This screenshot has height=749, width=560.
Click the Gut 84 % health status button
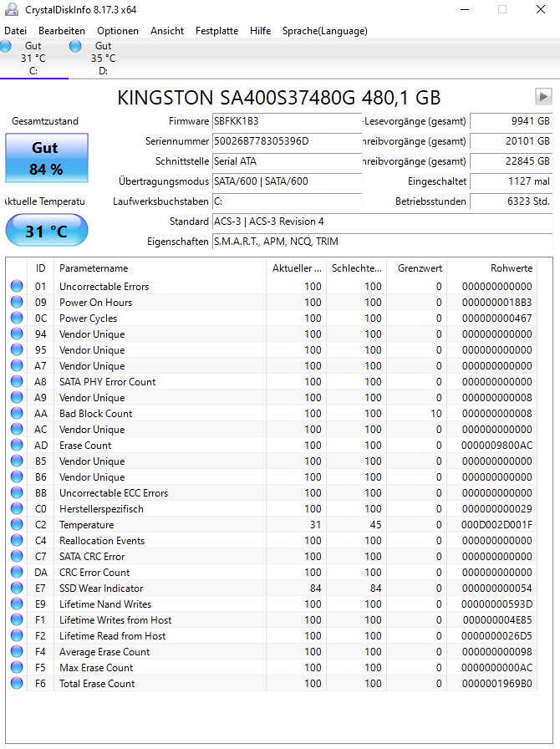[x=47, y=158]
